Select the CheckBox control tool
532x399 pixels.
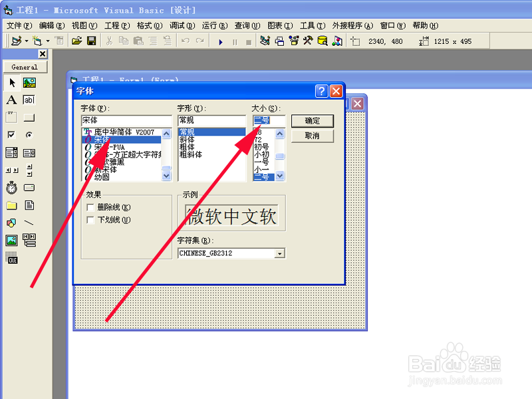pyautogui.click(x=11, y=135)
